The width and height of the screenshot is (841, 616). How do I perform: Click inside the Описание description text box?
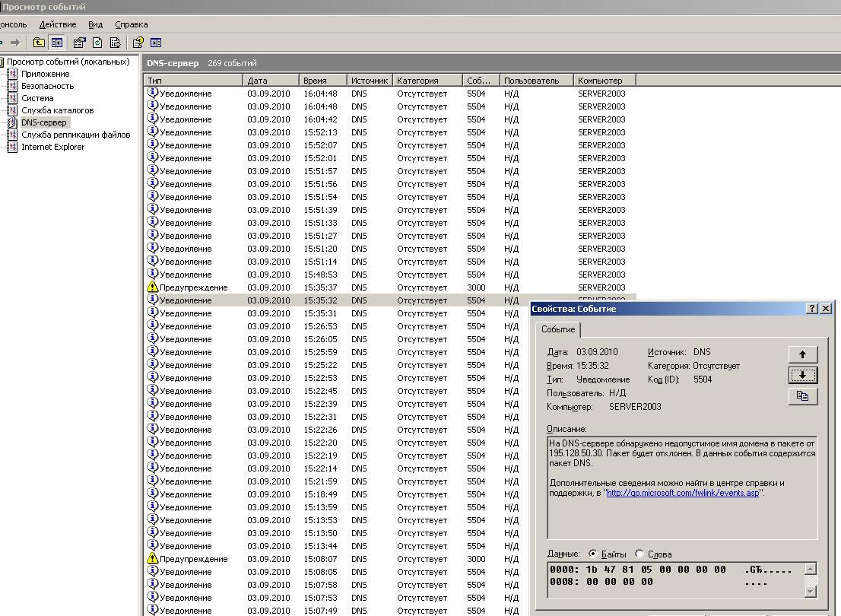click(682, 487)
